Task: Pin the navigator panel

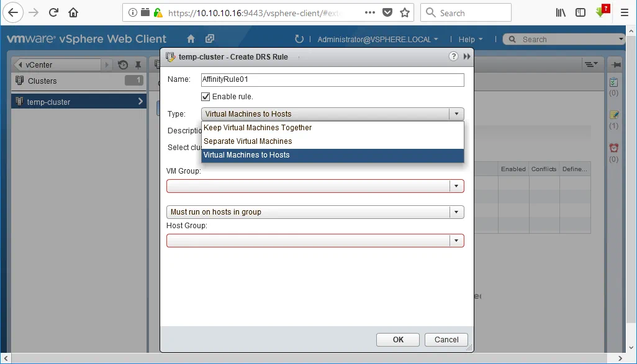Action: pos(138,65)
